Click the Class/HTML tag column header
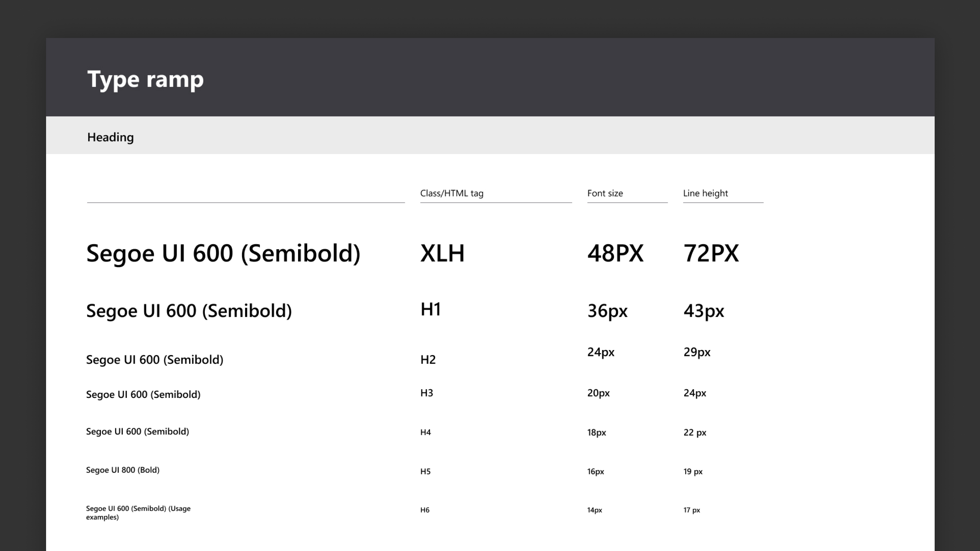 coord(452,193)
